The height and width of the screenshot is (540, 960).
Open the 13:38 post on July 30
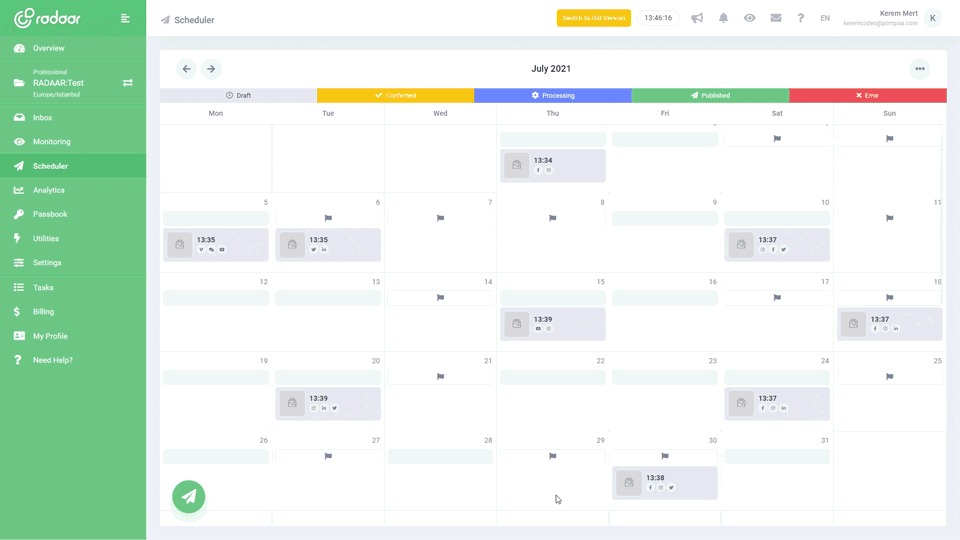point(664,483)
